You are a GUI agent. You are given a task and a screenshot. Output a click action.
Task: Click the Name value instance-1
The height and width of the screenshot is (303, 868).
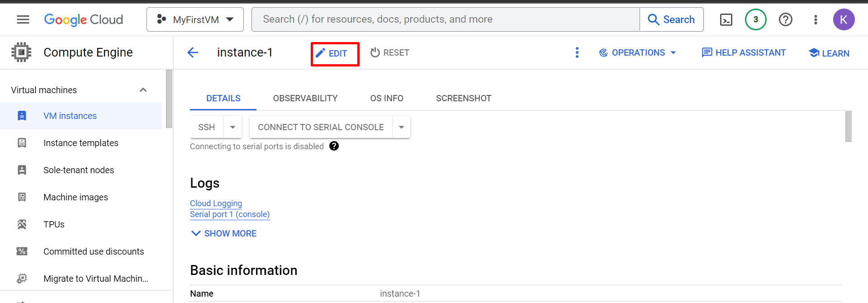[400, 294]
